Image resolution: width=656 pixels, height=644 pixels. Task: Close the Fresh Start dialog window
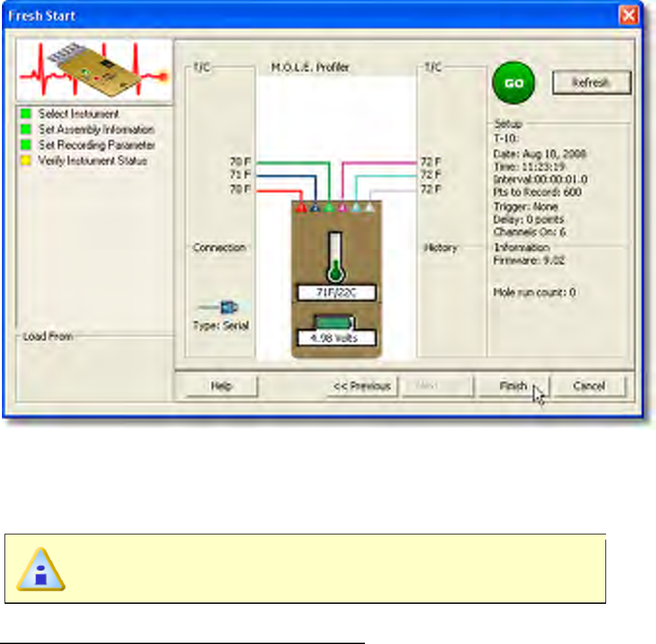coord(628,16)
